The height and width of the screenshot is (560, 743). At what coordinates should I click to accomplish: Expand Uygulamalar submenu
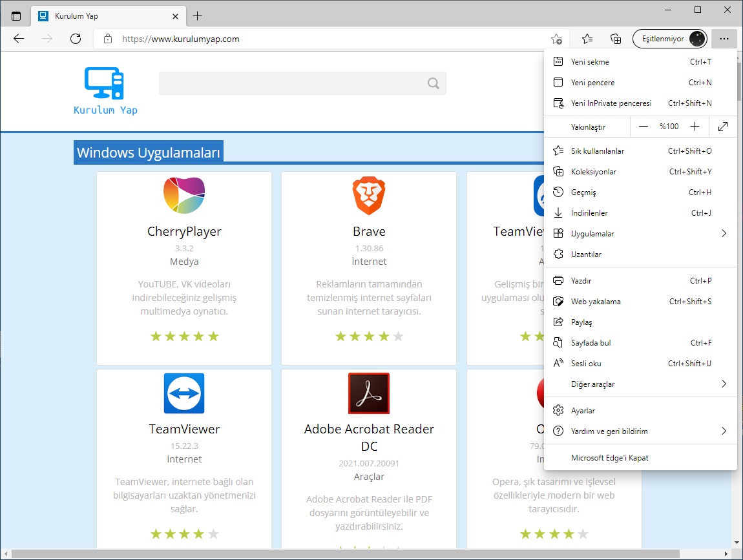(640, 234)
